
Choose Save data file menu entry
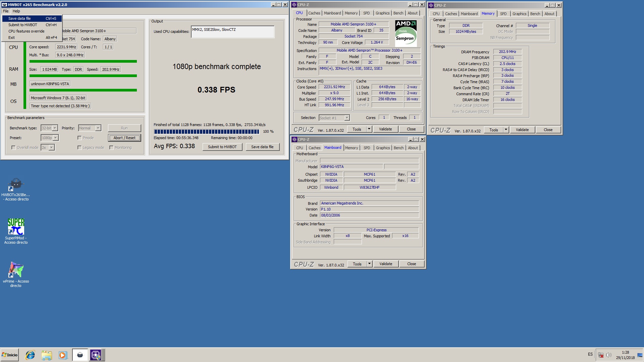32,18
